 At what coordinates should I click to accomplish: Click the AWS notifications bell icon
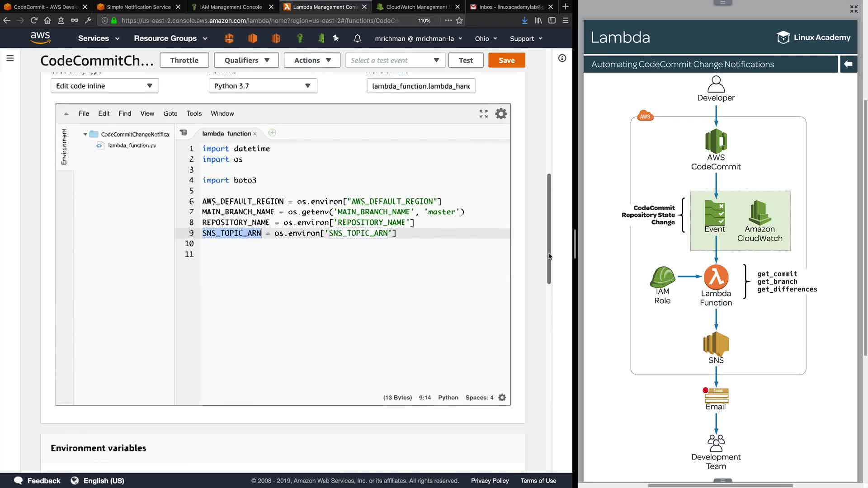[357, 38]
